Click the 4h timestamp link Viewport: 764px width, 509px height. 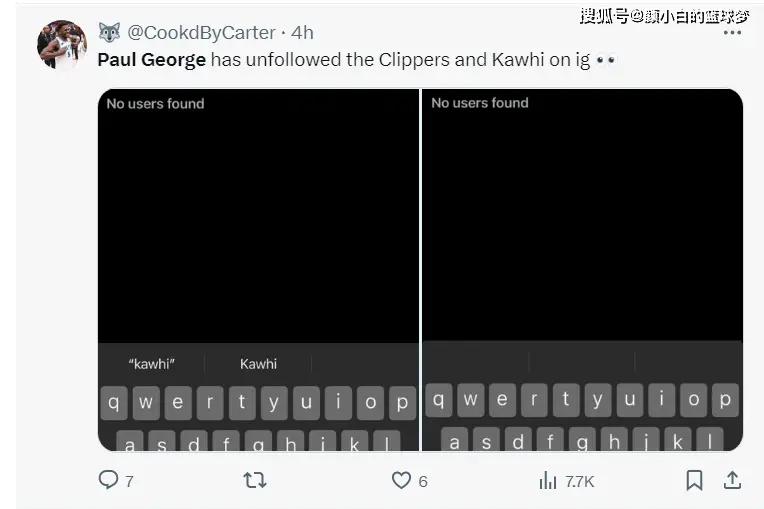click(x=302, y=33)
